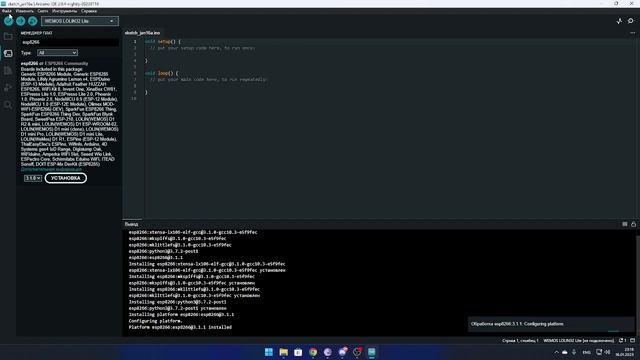Click the ENG language indicator in tray
This screenshot has height=360, width=640.
pyautogui.click(x=587, y=352)
